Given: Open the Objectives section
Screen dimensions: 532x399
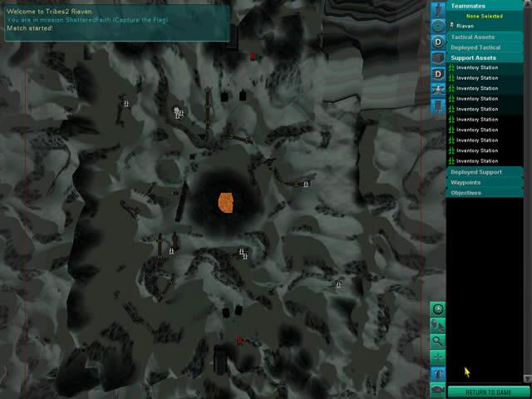Looking at the screenshot, I should click(485, 193).
